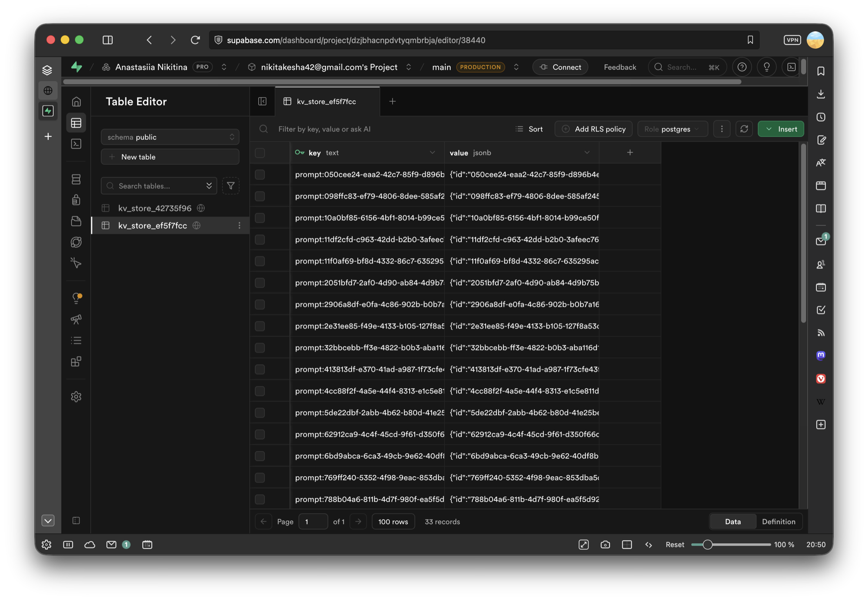Open the Realtime cursor icon
The width and height of the screenshot is (868, 601).
[76, 263]
